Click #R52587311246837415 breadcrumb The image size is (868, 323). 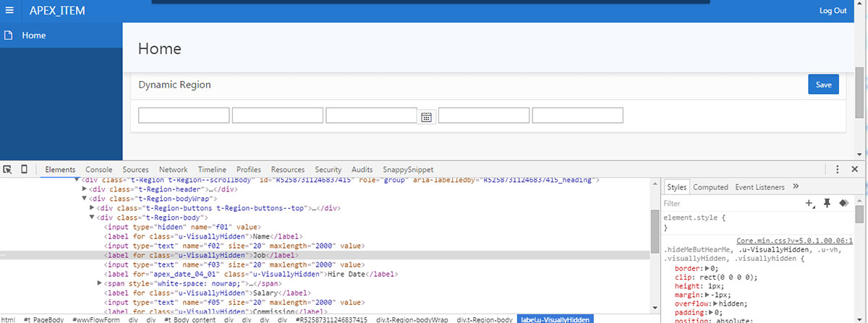pos(331,319)
